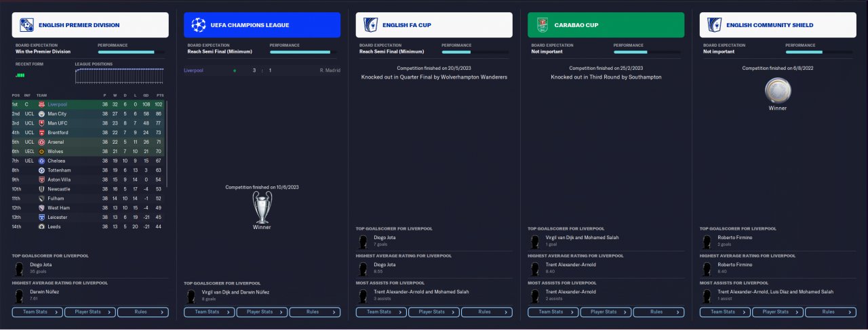Click the Champions League starball logo icon
The width and height of the screenshot is (868, 330).
coord(199,25)
